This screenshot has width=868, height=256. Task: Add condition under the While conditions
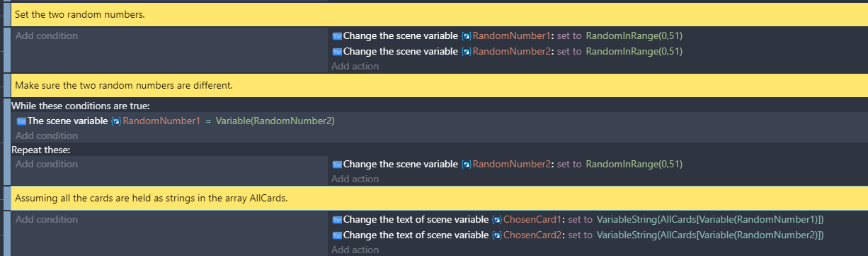(x=47, y=135)
